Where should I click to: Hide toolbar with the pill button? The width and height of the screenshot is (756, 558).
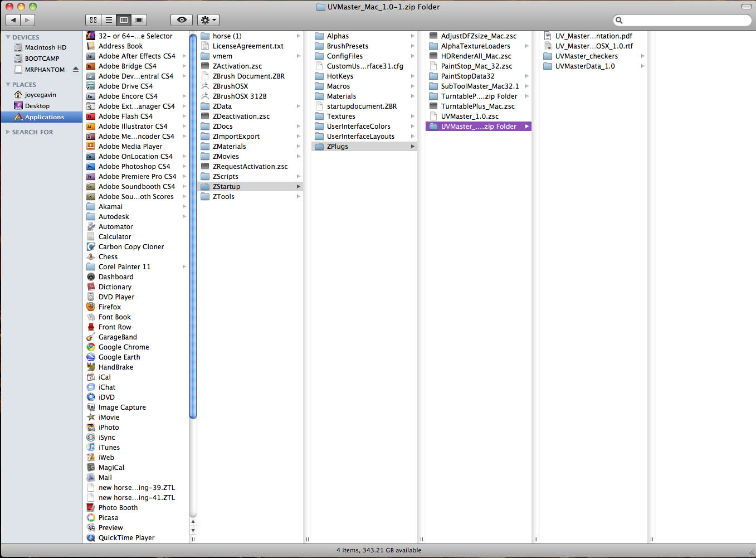(746, 7)
